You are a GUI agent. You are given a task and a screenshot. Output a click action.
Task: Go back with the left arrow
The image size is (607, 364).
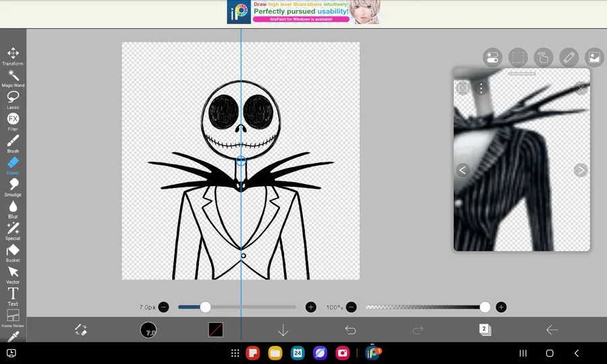coord(552,330)
